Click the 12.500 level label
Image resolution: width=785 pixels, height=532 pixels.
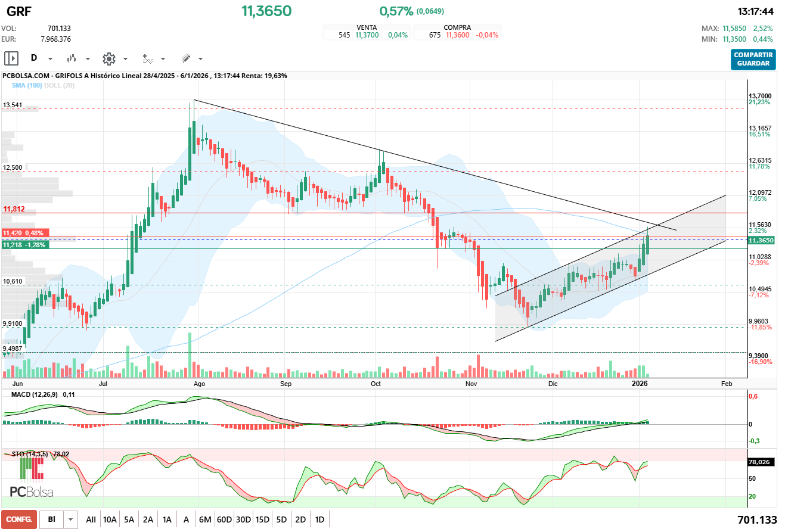pyautogui.click(x=13, y=168)
